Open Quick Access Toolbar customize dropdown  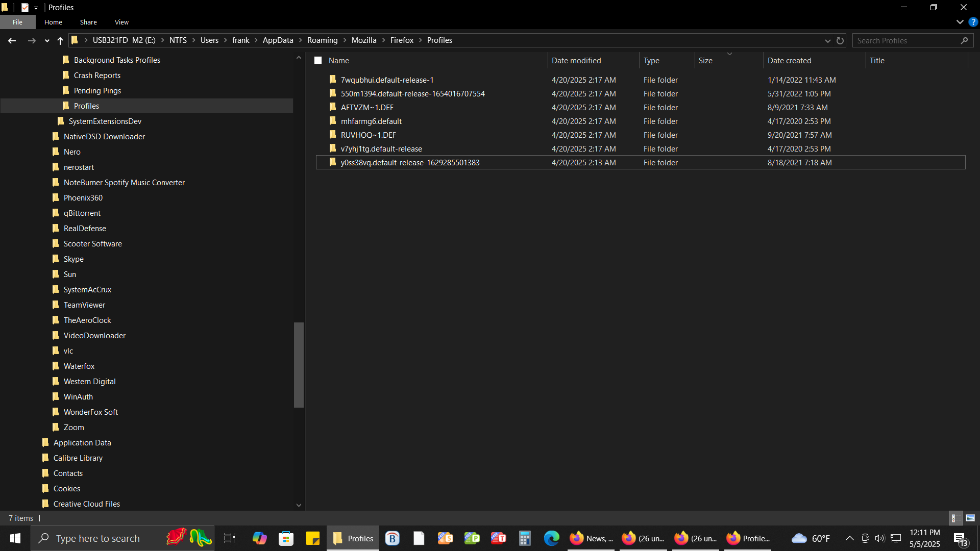[36, 8]
